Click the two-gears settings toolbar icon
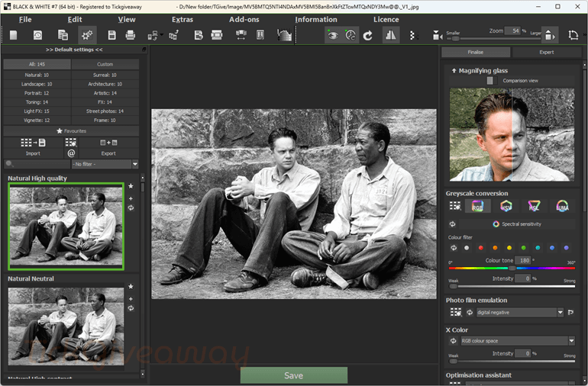This screenshot has height=386, width=588. pyautogui.click(x=87, y=35)
